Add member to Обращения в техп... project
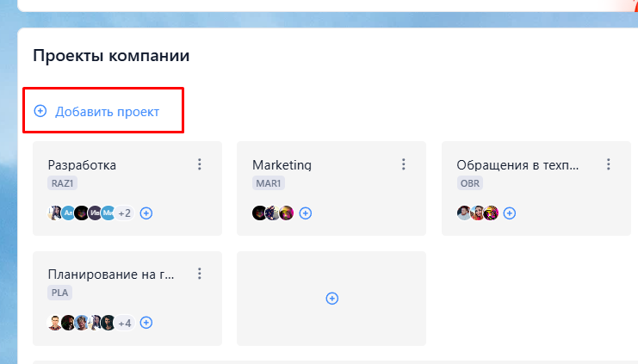 click(510, 213)
